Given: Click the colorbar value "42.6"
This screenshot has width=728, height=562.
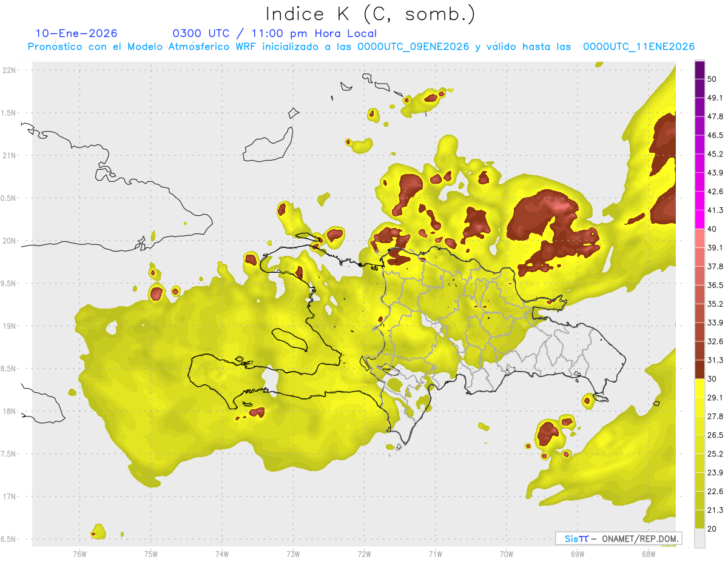Looking at the screenshot, I should click(715, 192).
